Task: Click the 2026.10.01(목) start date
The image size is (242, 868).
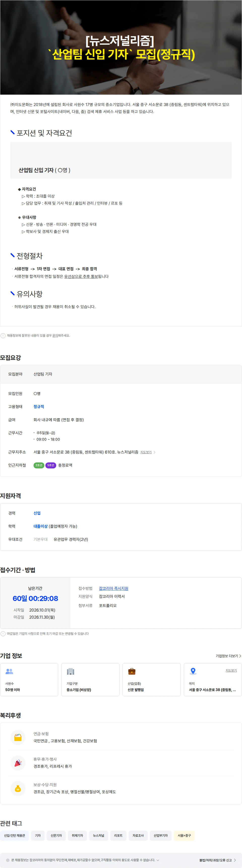Action: pos(42,610)
